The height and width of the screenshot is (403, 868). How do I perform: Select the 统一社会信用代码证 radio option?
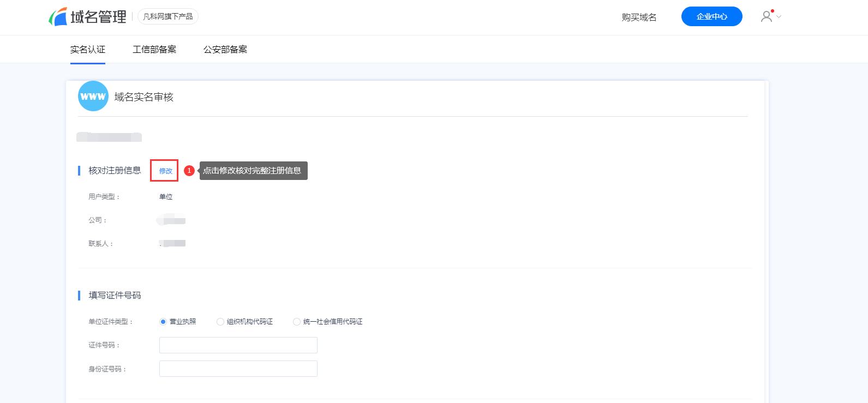point(297,322)
